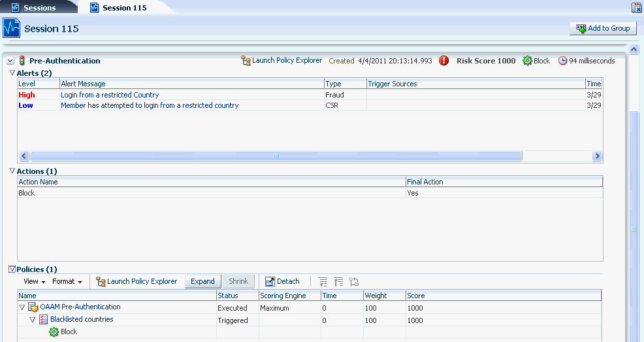This screenshot has height=342, width=644.
Task: Open the OAAM Pre-Authentication policy link
Action: point(80,307)
